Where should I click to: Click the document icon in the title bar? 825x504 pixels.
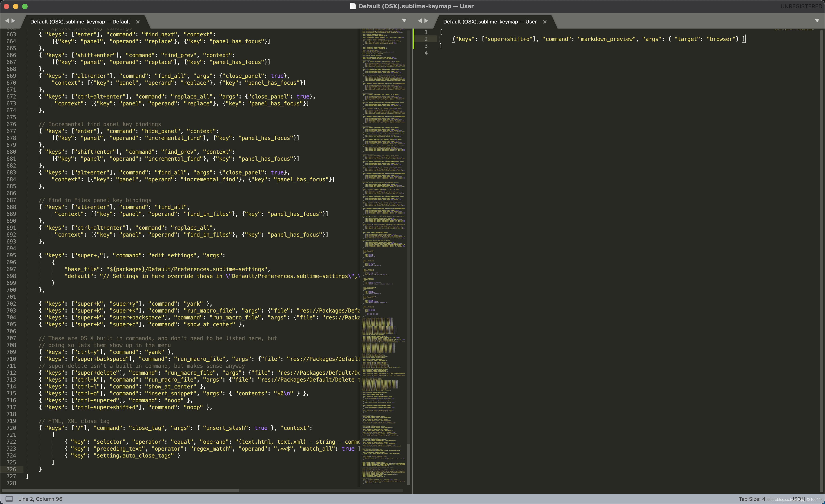point(353,6)
